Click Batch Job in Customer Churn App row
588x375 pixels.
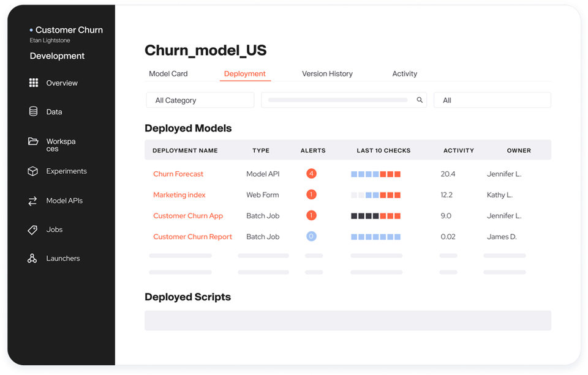tap(263, 216)
